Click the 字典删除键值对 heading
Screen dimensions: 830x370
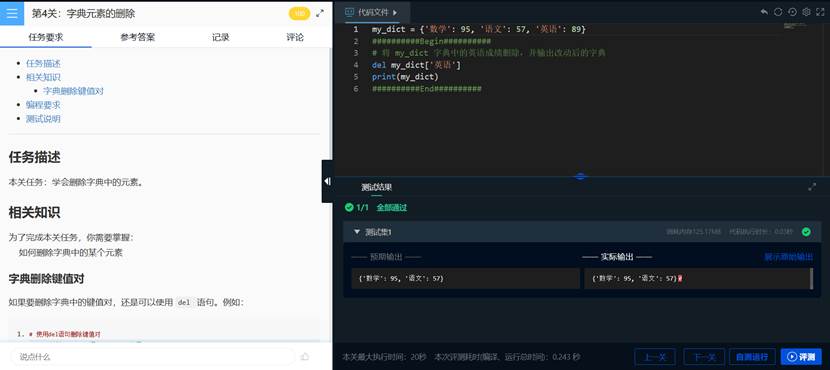click(x=47, y=278)
